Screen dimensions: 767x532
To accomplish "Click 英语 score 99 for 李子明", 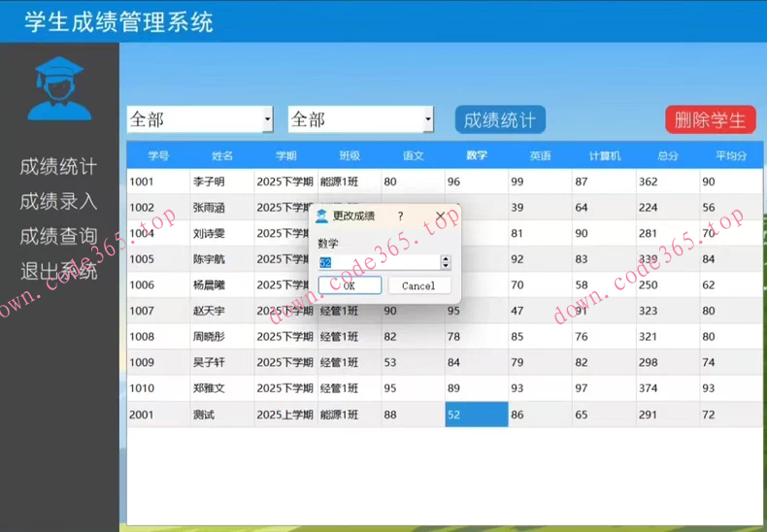I will (x=540, y=182).
